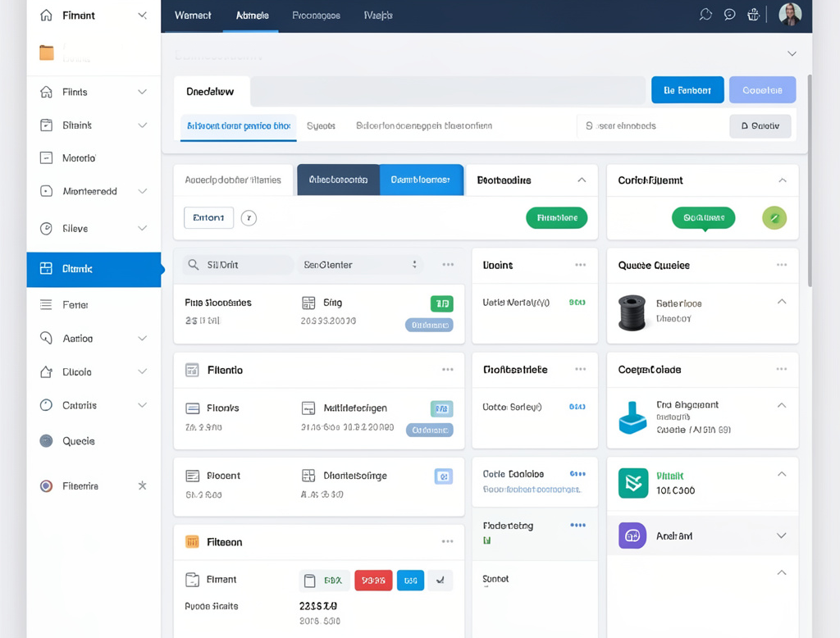Image resolution: width=840 pixels, height=638 pixels.
Task: Click the search magnifier icon in the top bar
Action: [705, 14]
